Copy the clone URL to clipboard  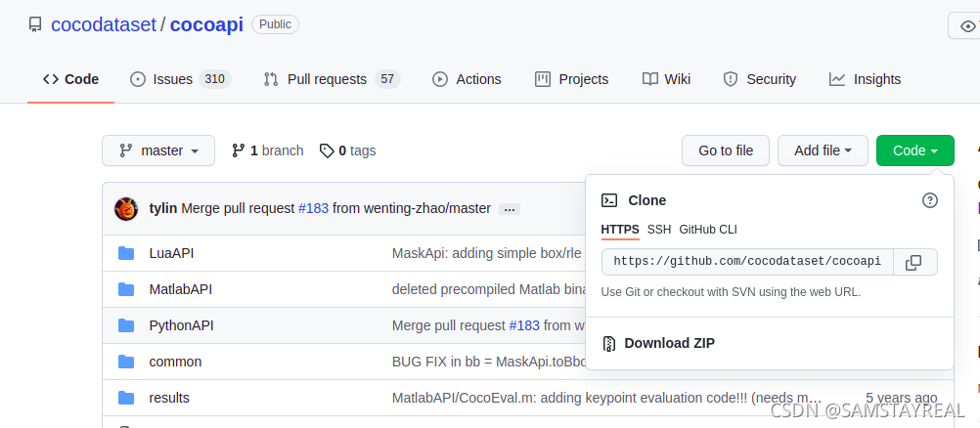913,262
